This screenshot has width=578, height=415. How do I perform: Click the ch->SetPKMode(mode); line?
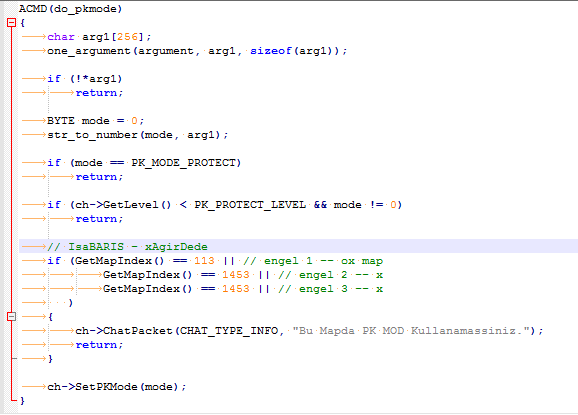click(x=117, y=387)
